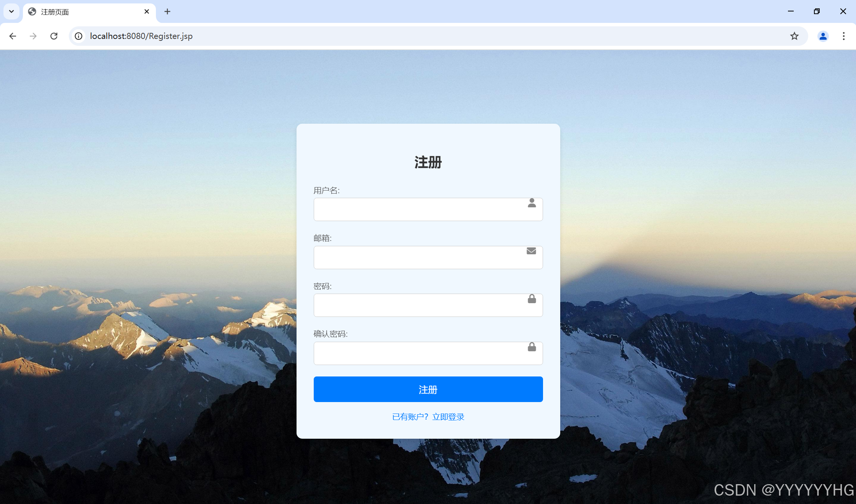This screenshot has width=856, height=504.
Task: Click inside the 邮箱 input field
Action: 420,257
